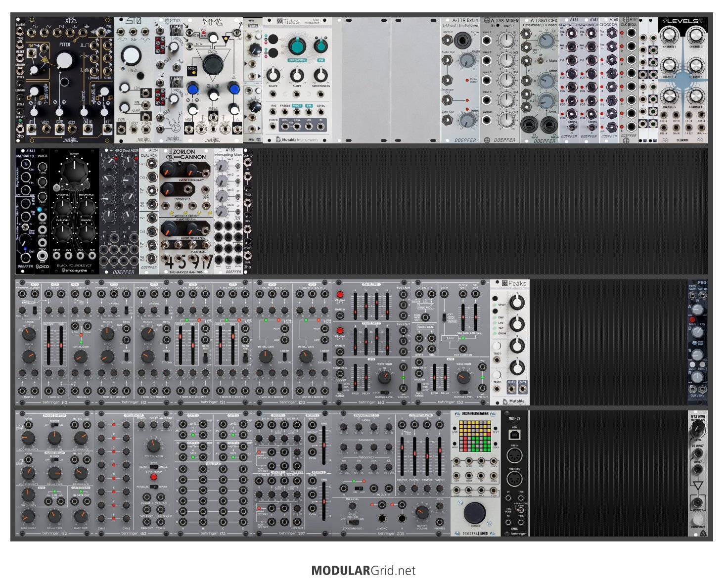
Task: Select the WHITE noise jack on Behringer 150
Action: 419,349
